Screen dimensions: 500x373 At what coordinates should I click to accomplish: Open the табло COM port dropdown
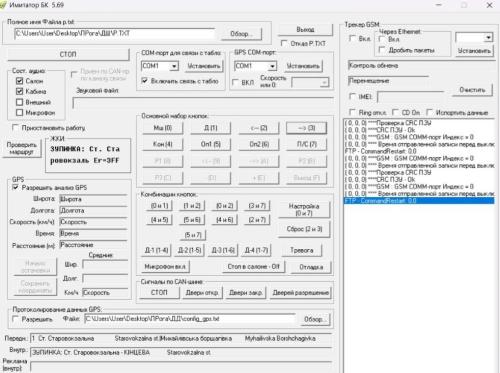[174, 66]
